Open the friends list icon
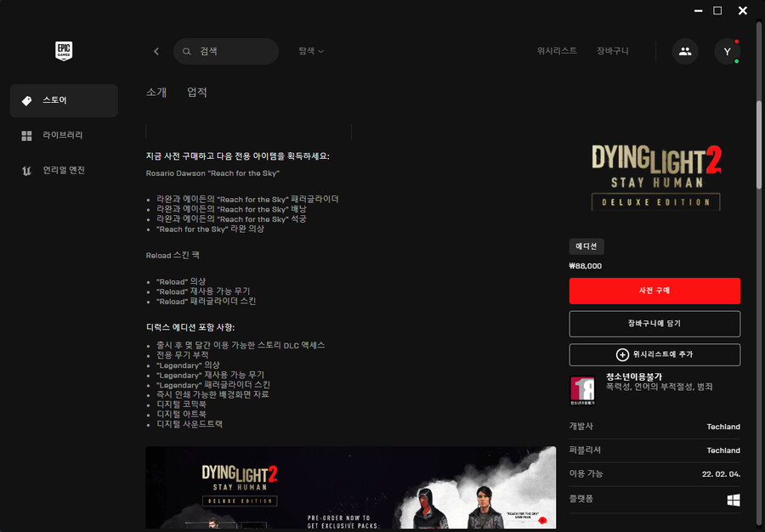Image resolution: width=765 pixels, height=532 pixels. [x=685, y=51]
